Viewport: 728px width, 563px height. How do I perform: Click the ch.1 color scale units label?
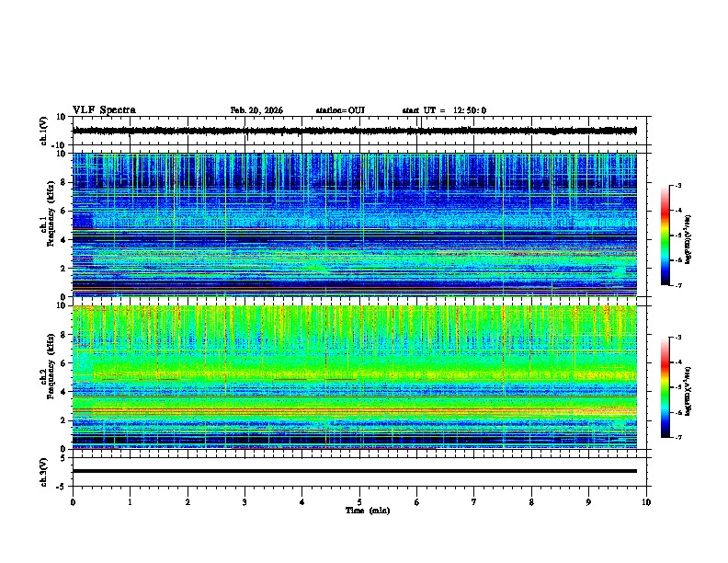point(688,240)
